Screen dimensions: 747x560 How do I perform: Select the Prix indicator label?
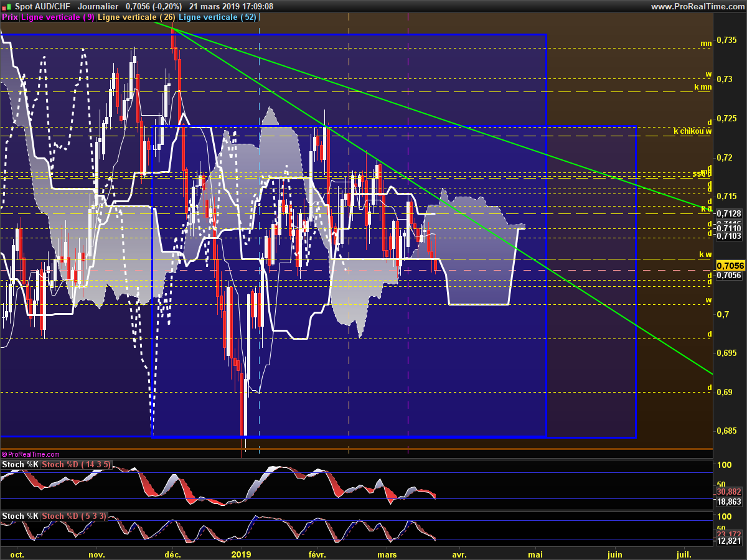tap(10, 17)
